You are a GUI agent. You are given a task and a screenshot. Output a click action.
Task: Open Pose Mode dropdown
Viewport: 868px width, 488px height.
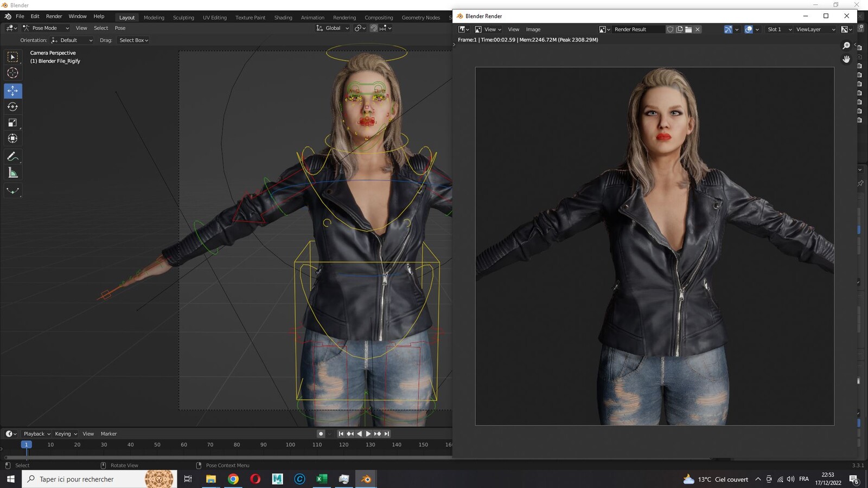(x=46, y=28)
